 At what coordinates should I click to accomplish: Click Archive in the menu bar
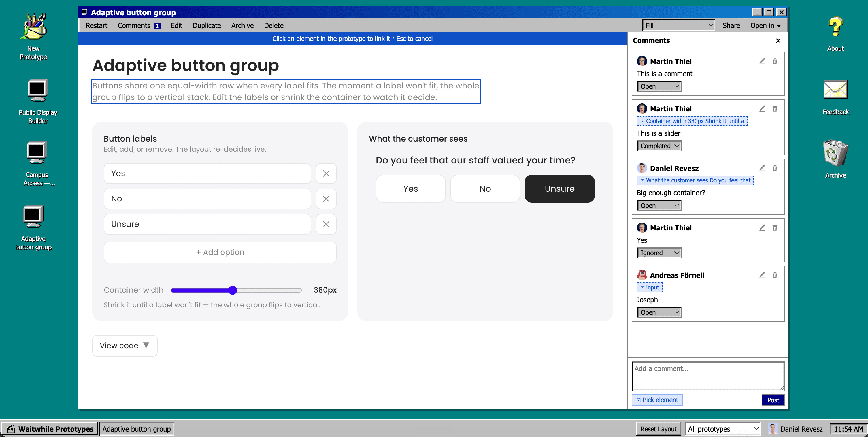[x=242, y=26]
